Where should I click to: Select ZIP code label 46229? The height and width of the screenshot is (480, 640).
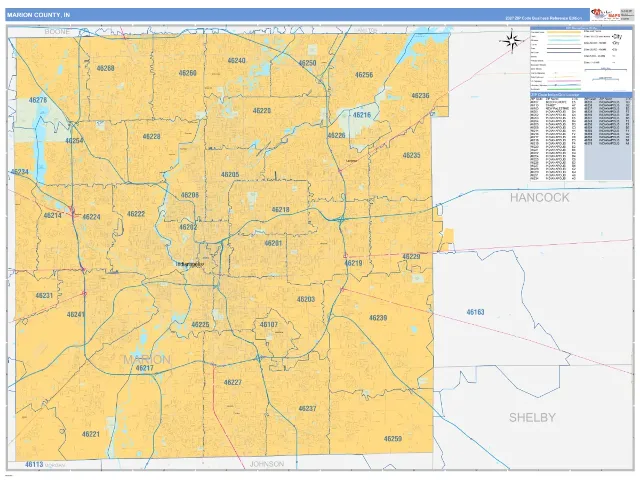pos(411,256)
